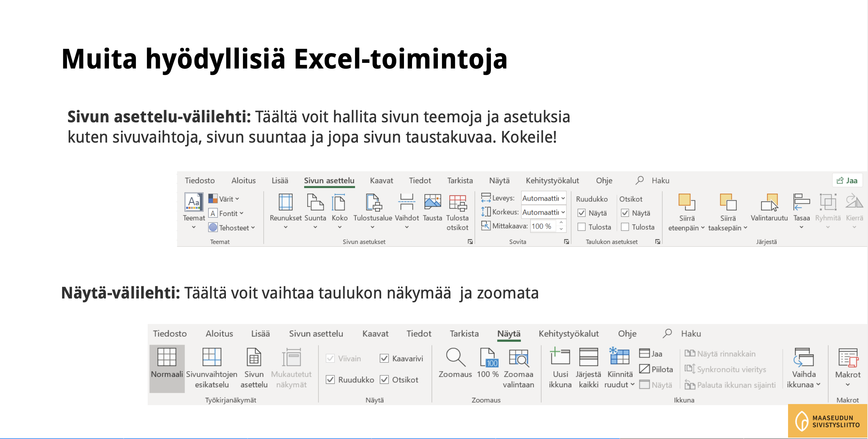Open Zoomaus zoom dialog
This screenshot has height=439, width=868.
pos(455,363)
